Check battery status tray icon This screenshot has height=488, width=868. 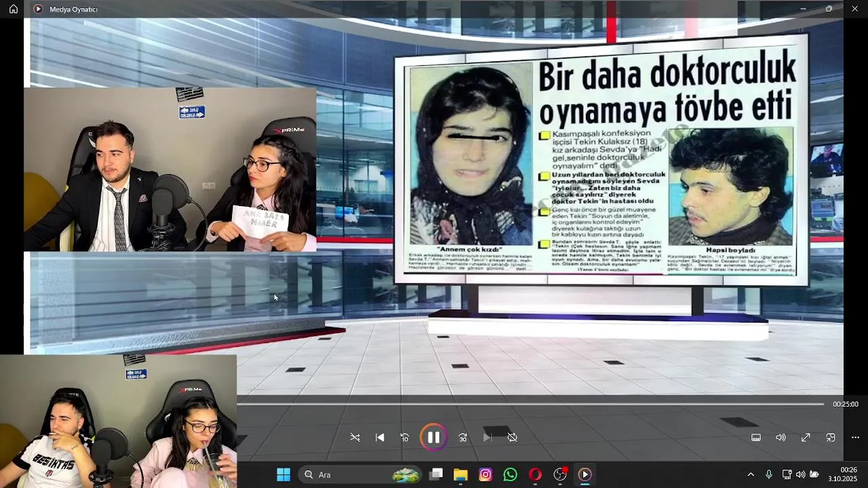pyautogui.click(x=814, y=474)
